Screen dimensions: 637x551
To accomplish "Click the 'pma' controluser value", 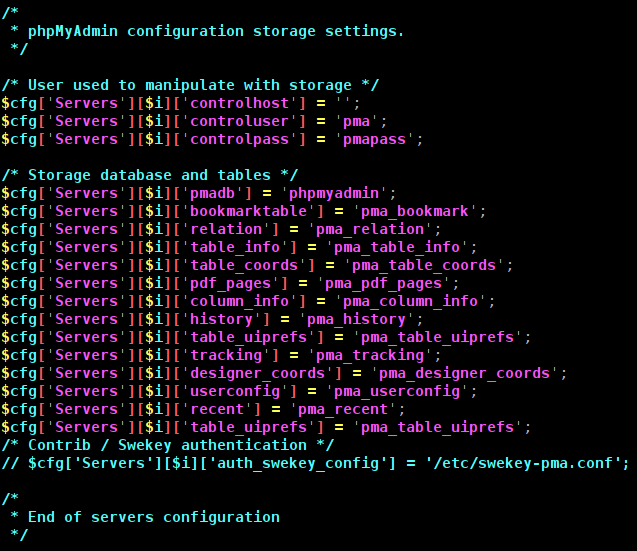I will pyautogui.click(x=356, y=121).
